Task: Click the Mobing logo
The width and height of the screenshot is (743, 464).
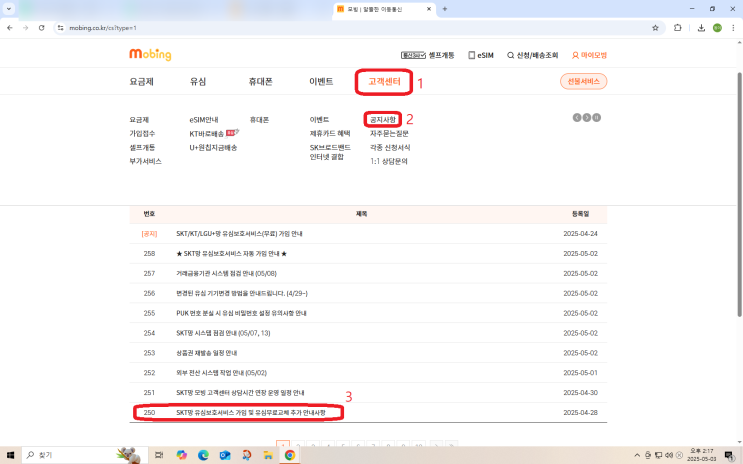Action: 150,55
